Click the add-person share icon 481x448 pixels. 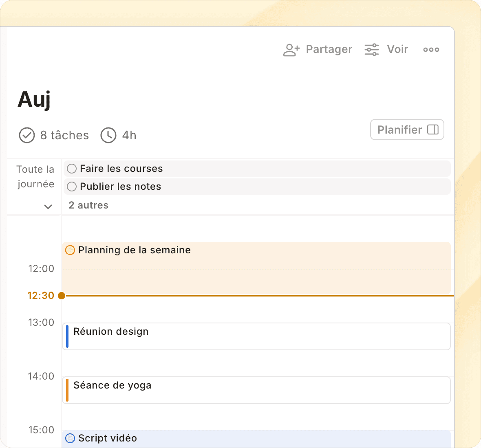291,50
